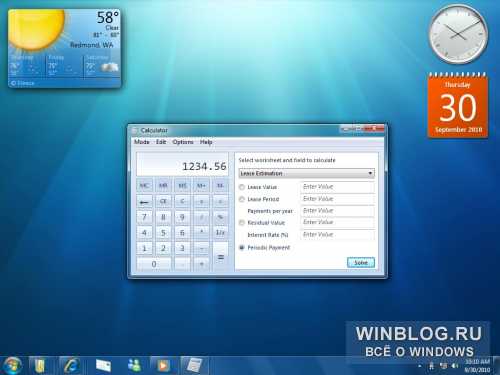Select the Periodic Payment radio button
This screenshot has height=375, width=500.
click(242, 247)
